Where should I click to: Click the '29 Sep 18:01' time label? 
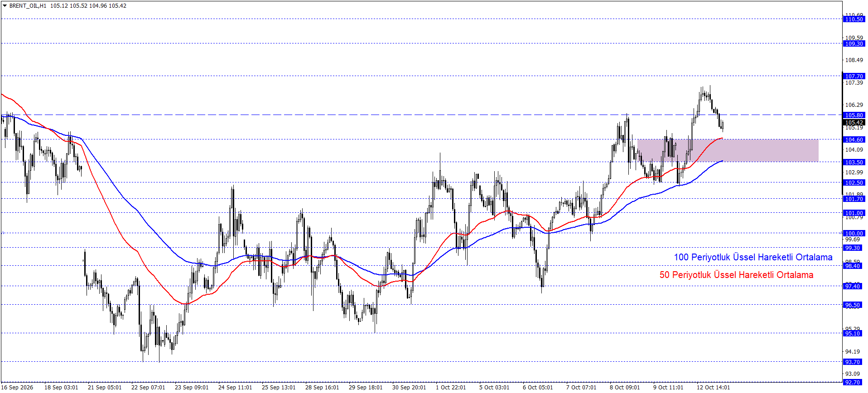366,387
